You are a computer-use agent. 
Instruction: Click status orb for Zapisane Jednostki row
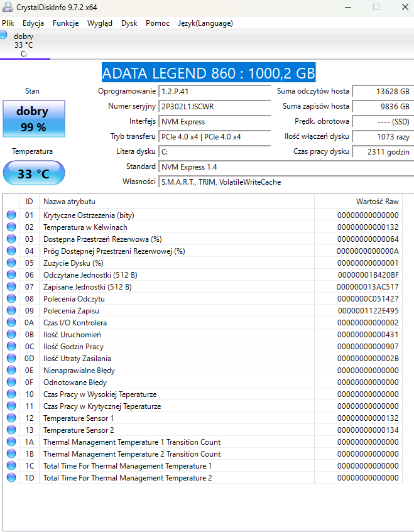(x=11, y=286)
